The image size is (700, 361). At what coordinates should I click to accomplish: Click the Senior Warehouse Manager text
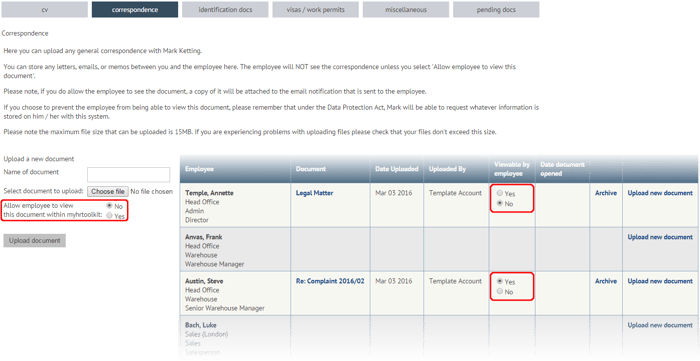pos(225,308)
